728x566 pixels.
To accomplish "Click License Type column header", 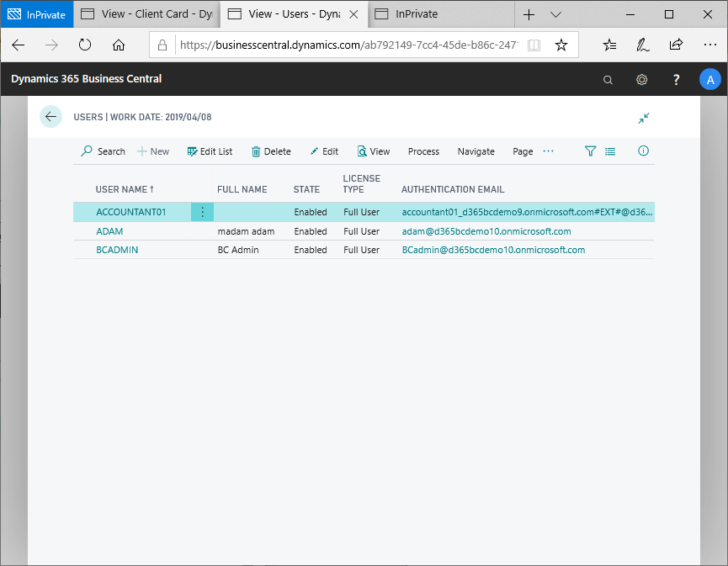I will coord(361,183).
